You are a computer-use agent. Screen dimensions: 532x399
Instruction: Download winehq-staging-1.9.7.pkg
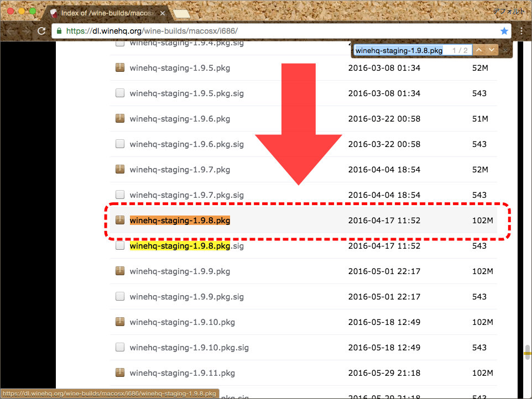[x=180, y=170]
